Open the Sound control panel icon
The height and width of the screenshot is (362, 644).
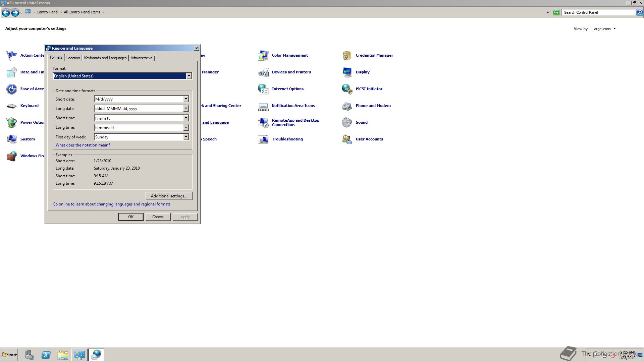click(347, 122)
